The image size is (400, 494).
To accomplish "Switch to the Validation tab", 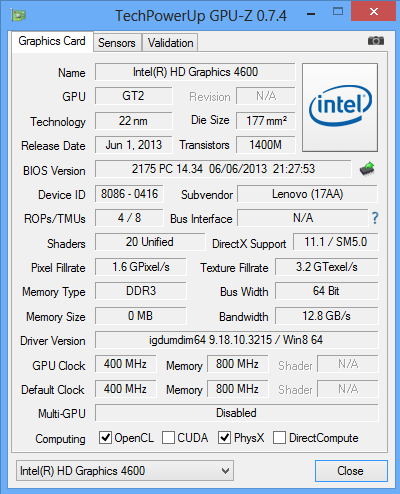I will pos(170,43).
